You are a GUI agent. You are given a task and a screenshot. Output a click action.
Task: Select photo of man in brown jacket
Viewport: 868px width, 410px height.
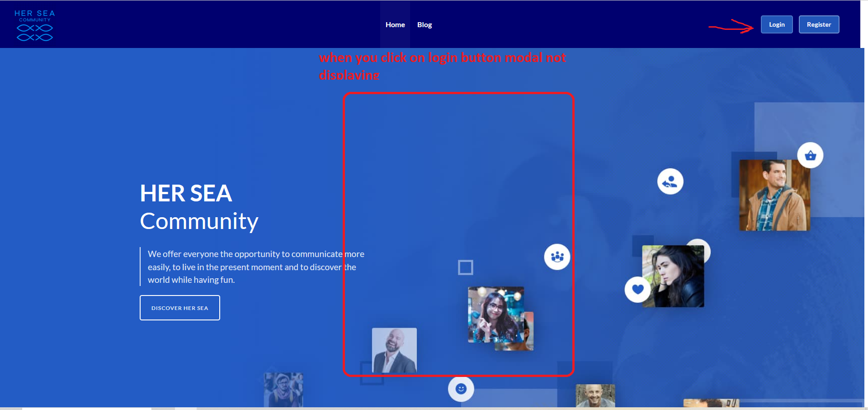coord(774,195)
